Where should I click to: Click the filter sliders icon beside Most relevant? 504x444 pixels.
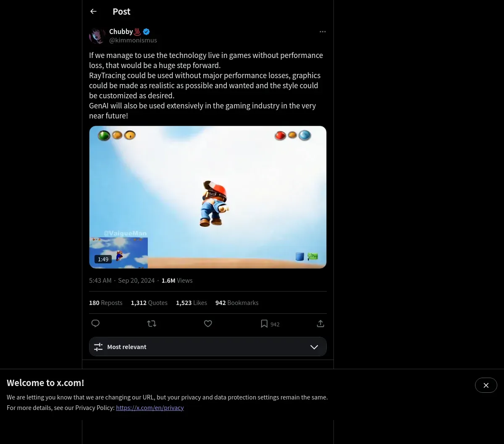coord(98,347)
